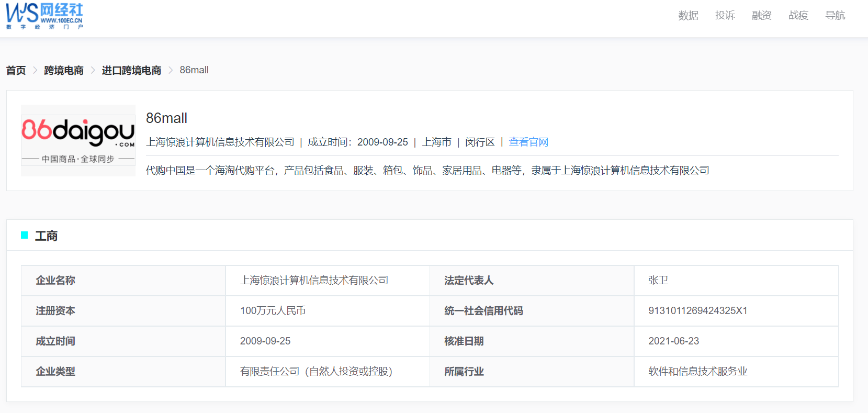Click the 86mall breadcrumb text

click(x=194, y=70)
